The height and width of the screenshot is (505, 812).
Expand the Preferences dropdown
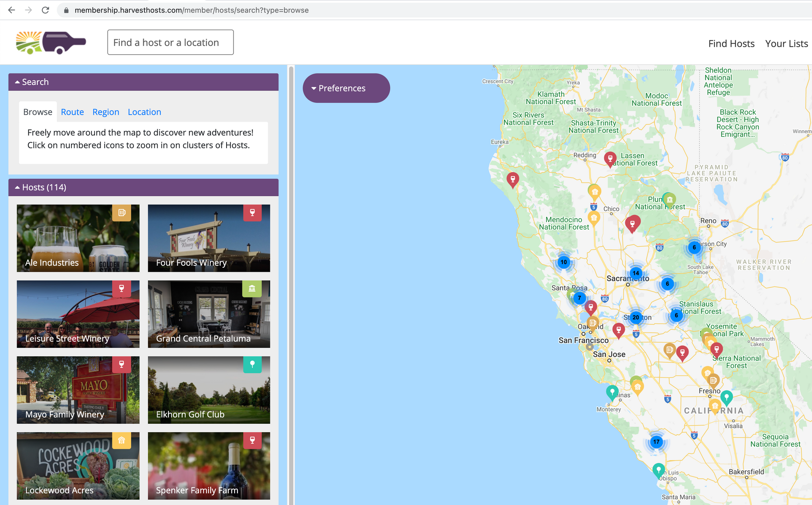(346, 88)
